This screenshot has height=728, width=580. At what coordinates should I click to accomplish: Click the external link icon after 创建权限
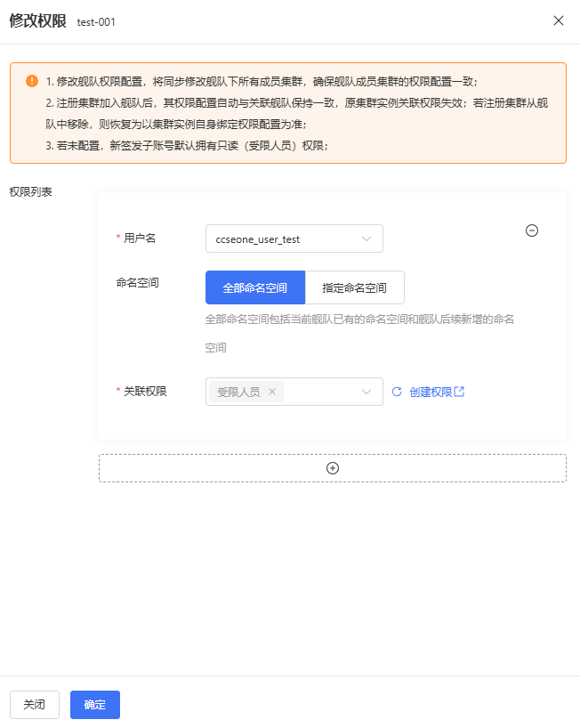pos(459,392)
